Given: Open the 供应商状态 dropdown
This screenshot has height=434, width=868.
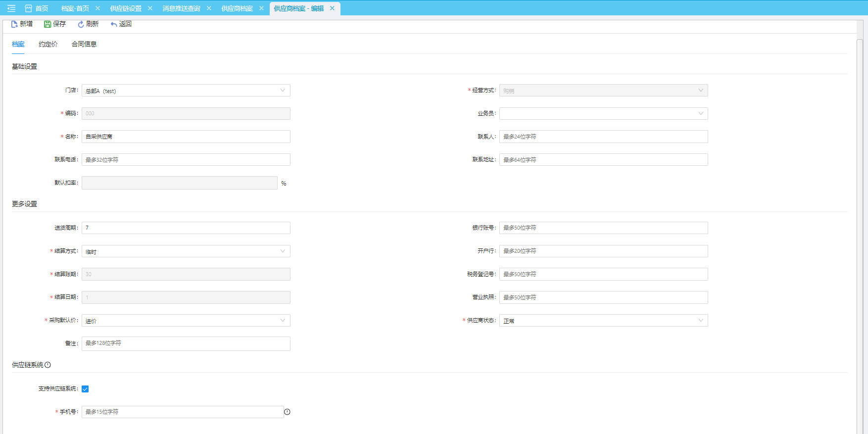Looking at the screenshot, I should pyautogui.click(x=603, y=321).
